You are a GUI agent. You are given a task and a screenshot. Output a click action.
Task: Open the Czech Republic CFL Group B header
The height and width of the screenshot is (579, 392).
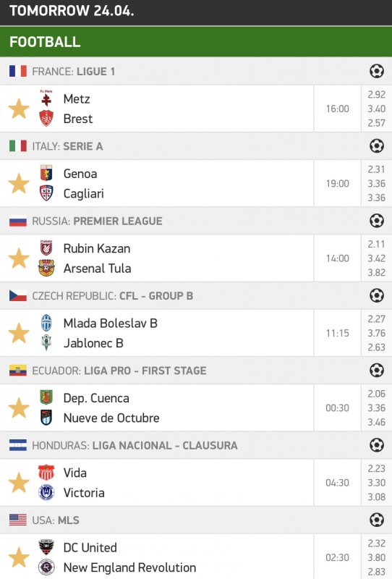click(x=196, y=295)
